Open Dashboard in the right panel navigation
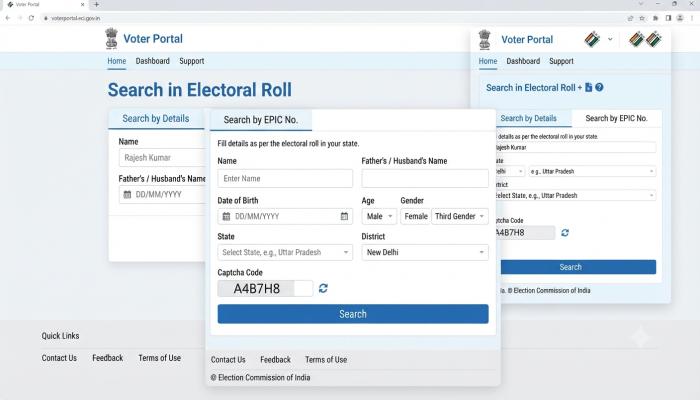 tap(523, 61)
